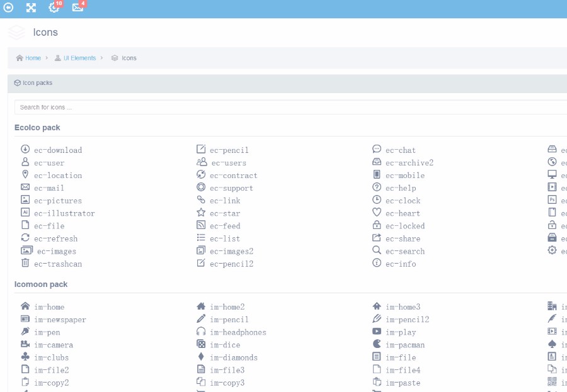This screenshot has width=567, height=392.
Task: Click the im-file3 label text
Action: (227, 371)
